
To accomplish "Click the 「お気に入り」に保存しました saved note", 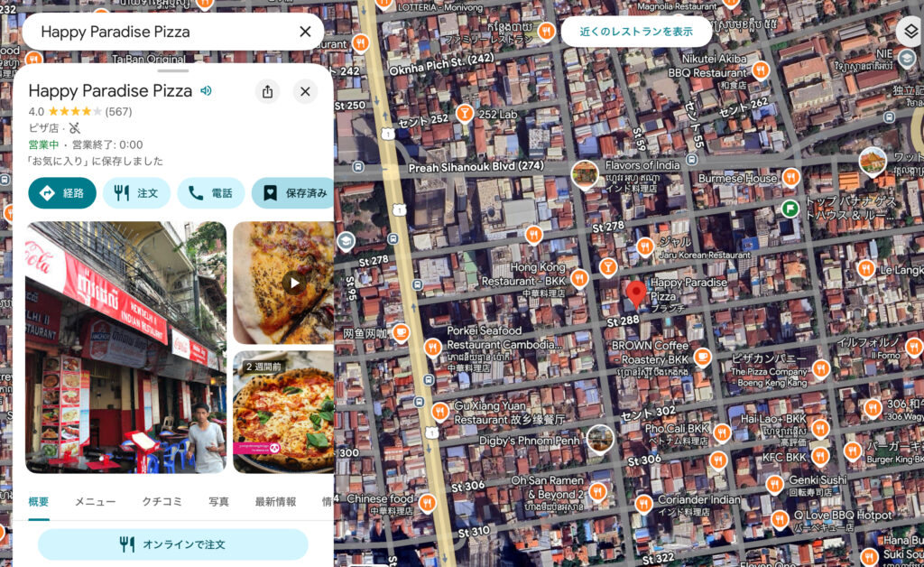I will click(96, 161).
